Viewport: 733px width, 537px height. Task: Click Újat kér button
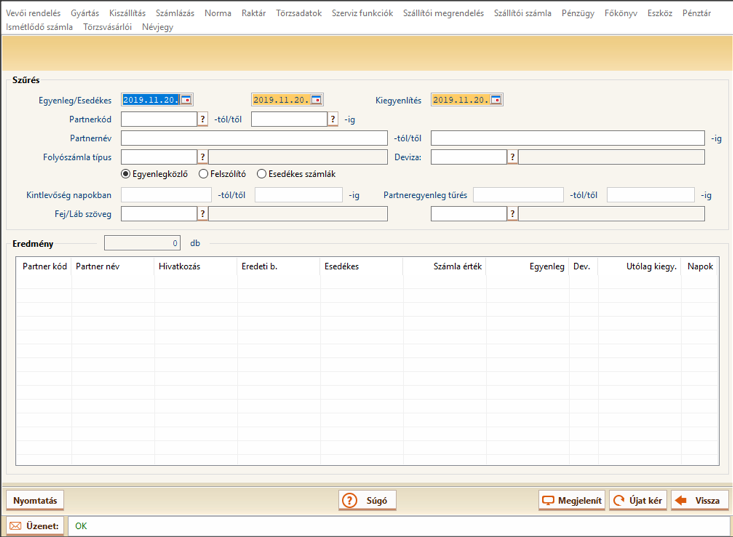[x=638, y=501]
